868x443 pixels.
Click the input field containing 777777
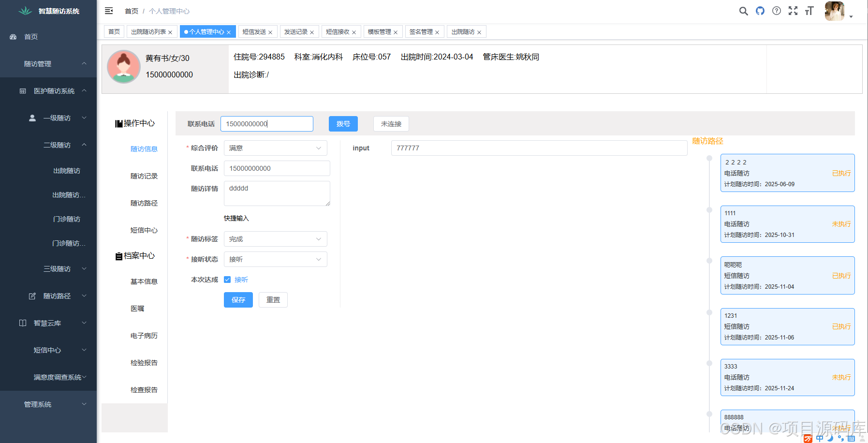tap(539, 148)
